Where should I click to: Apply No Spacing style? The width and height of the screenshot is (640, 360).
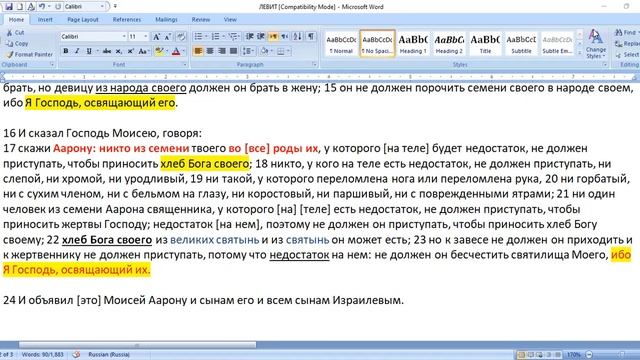tap(377, 44)
